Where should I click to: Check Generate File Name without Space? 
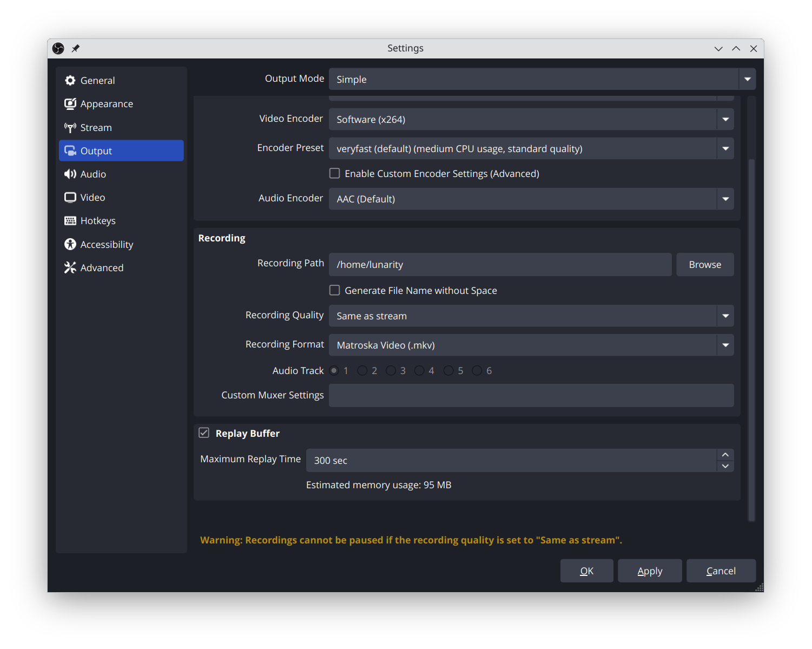pyautogui.click(x=334, y=290)
